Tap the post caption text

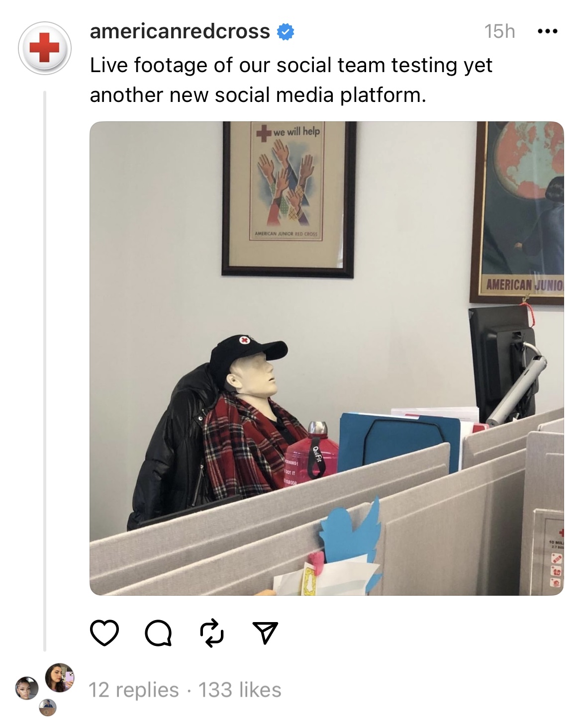pyautogui.click(x=291, y=80)
